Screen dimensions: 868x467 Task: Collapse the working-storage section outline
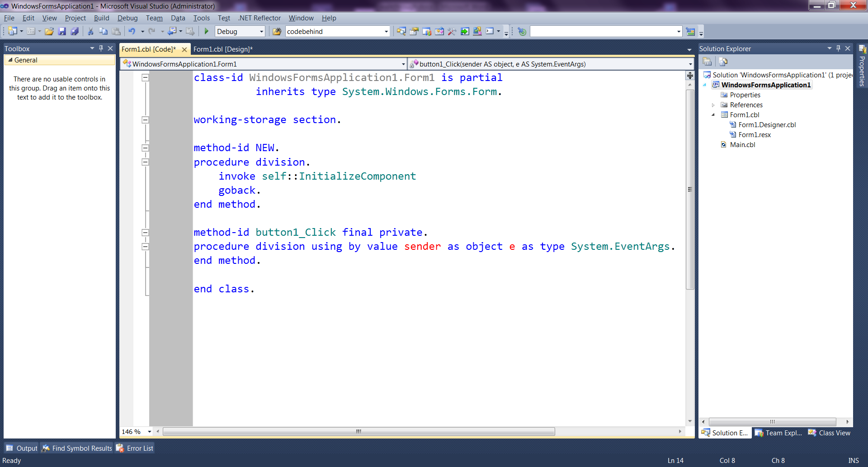coord(145,120)
